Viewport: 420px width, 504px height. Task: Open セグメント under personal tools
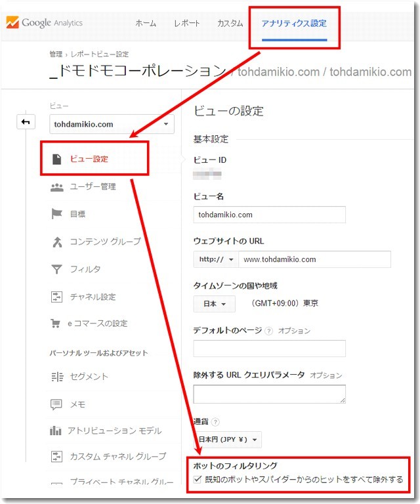click(x=89, y=377)
